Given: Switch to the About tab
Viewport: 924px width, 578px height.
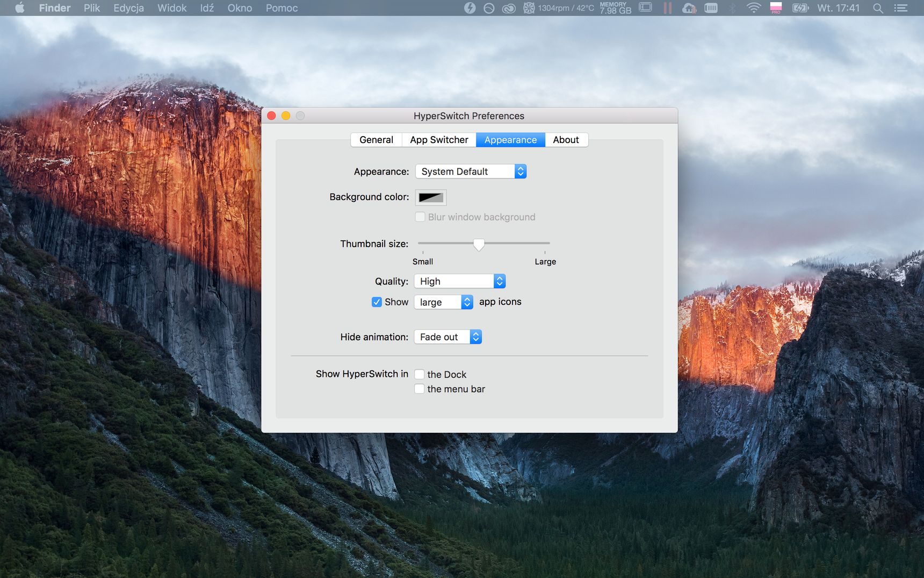Looking at the screenshot, I should click(x=566, y=140).
